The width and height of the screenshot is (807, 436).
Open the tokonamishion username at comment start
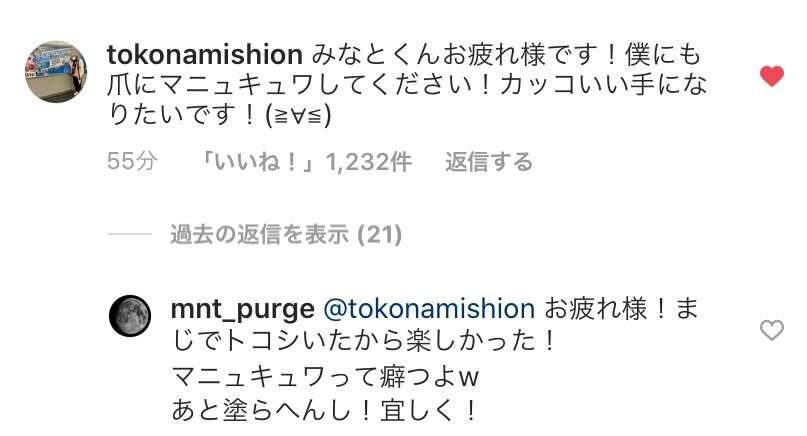tap(205, 55)
